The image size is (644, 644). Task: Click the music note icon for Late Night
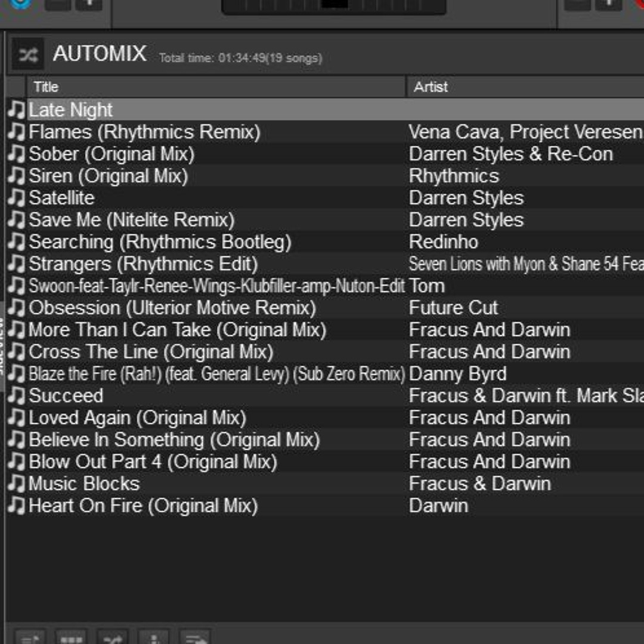coord(17,110)
